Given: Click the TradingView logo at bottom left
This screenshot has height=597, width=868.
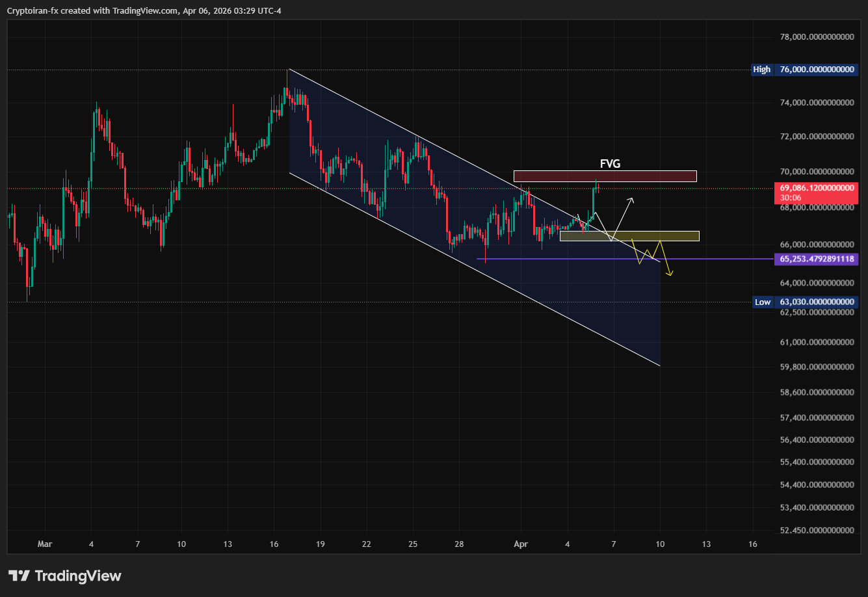Looking at the screenshot, I should (x=65, y=576).
